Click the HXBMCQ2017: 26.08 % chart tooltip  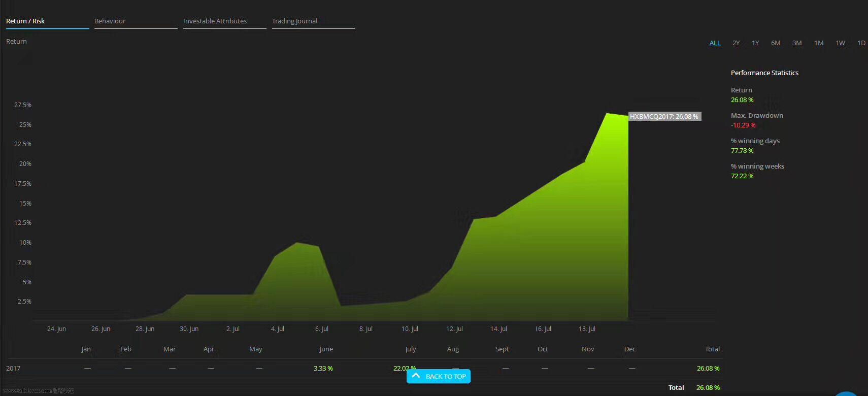click(x=664, y=116)
